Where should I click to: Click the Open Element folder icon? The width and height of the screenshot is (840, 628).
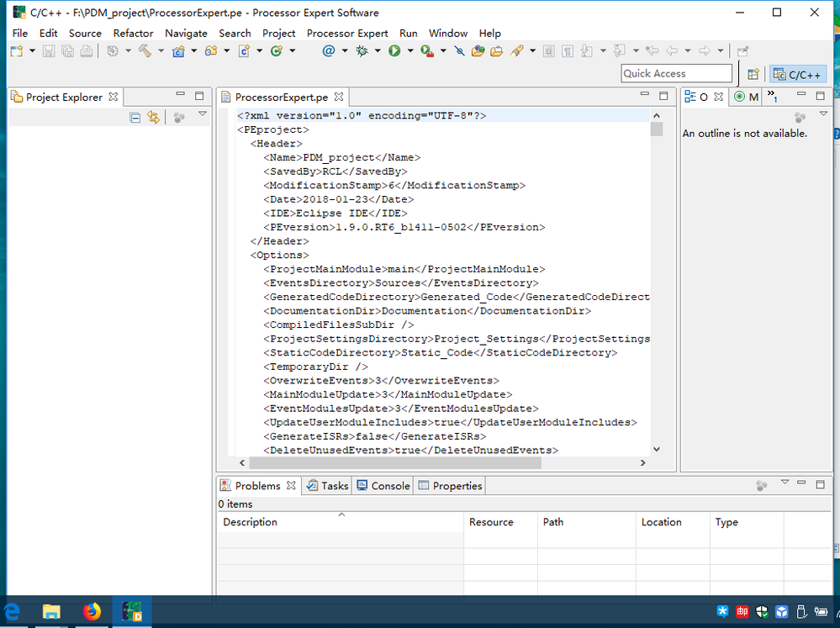click(478, 51)
